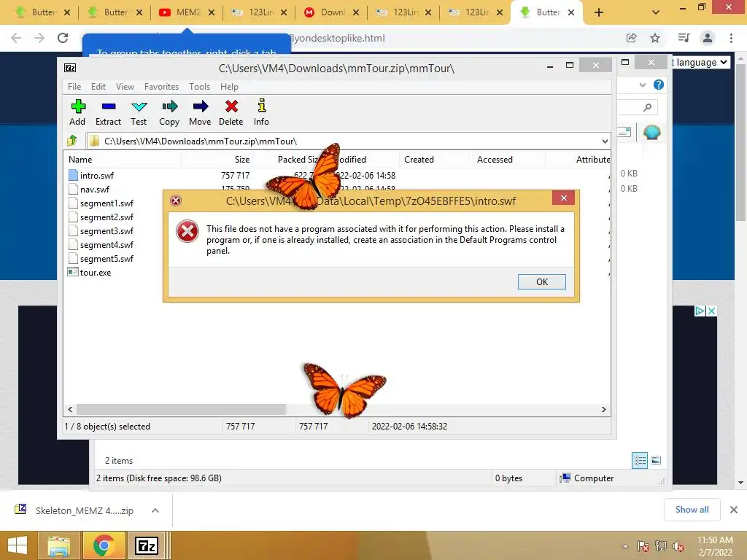The image size is (747, 560).
Task: Open the language dropdown on webpage
Action: click(x=701, y=63)
